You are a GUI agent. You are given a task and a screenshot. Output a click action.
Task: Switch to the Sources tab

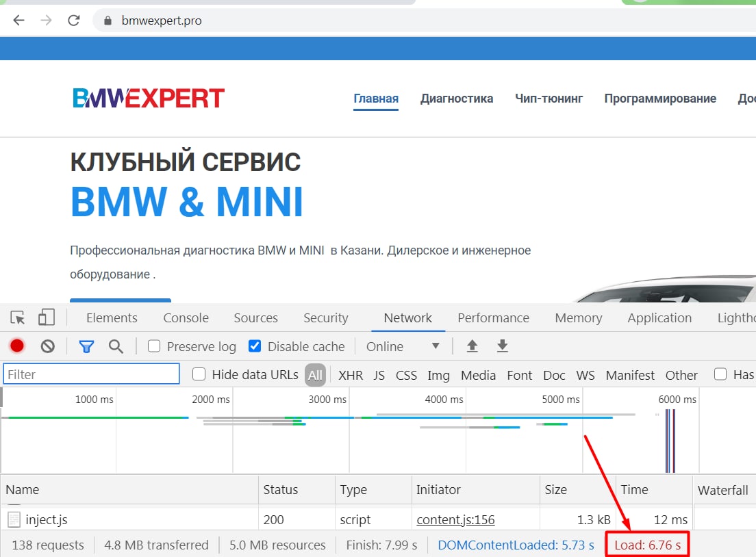256,318
